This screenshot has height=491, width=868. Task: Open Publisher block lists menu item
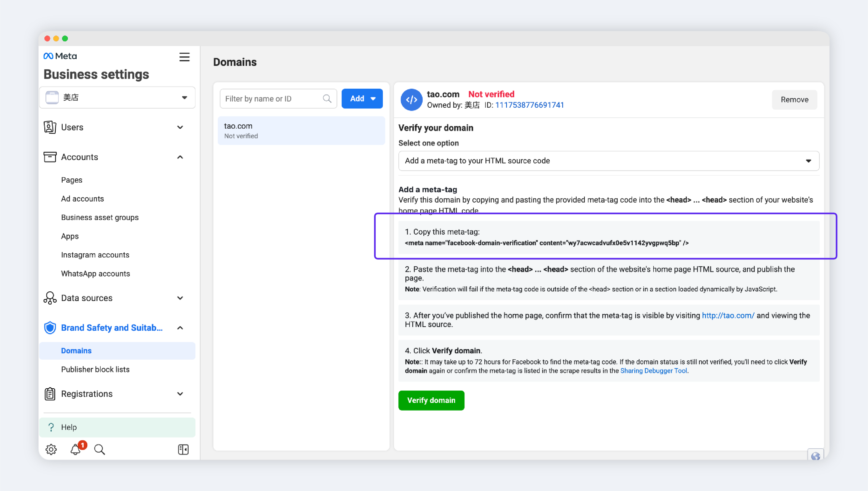pyautogui.click(x=95, y=369)
